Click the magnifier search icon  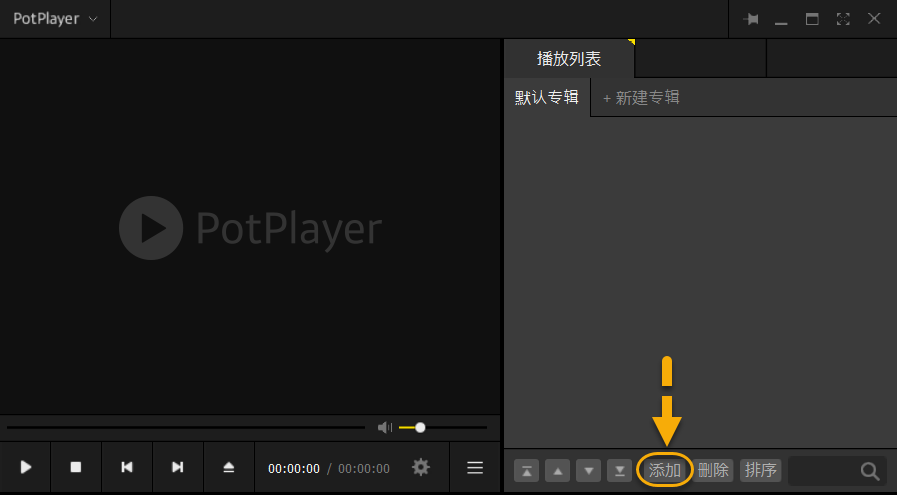(870, 471)
